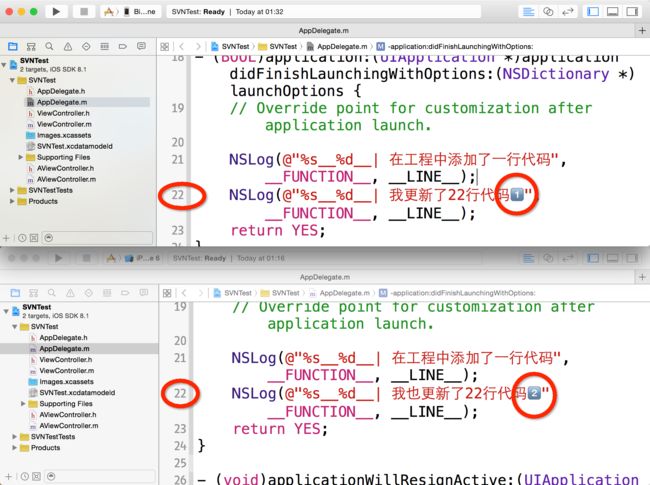
Task: Click the AppDelegate.m tab title in top window
Action: 324,31
